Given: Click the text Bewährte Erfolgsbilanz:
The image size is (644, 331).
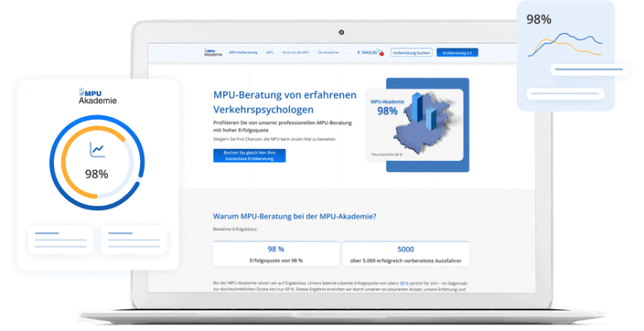Looking at the screenshot, I should 235,230.
